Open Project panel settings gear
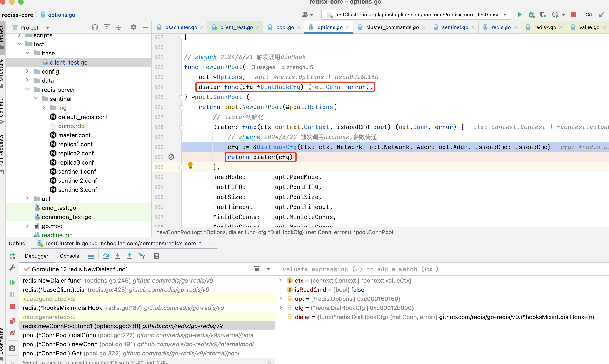The width and height of the screenshot is (609, 364). coord(133,27)
